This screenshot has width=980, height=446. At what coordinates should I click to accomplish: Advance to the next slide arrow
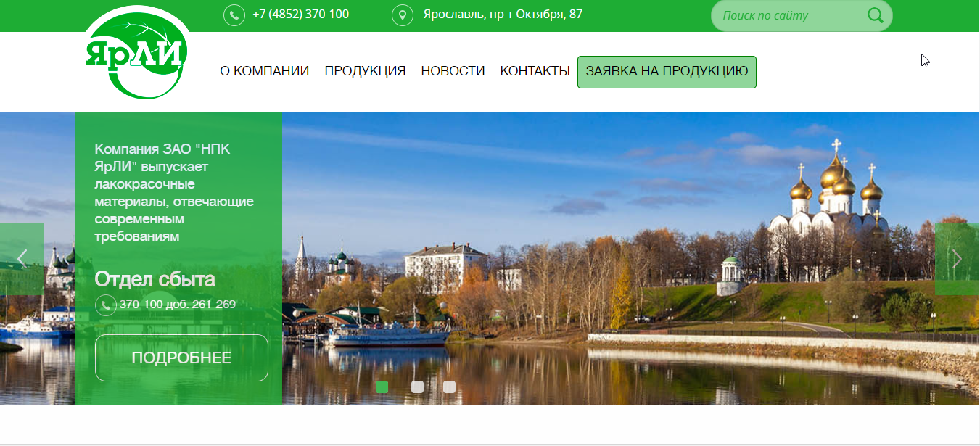[x=957, y=259]
